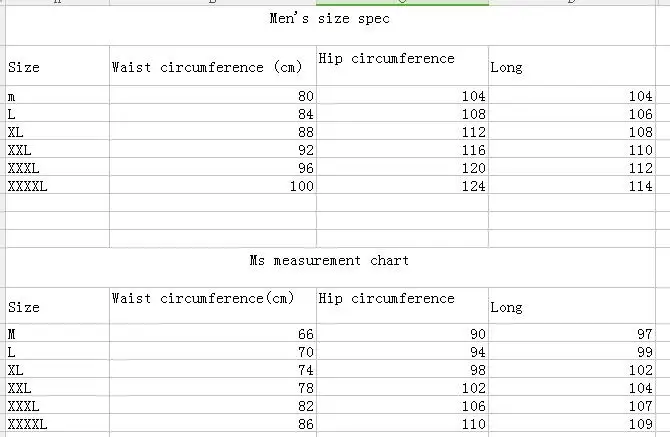670x437 pixels.
Task: Select the XXXXL size cell in Men's table
Action: pos(57,185)
